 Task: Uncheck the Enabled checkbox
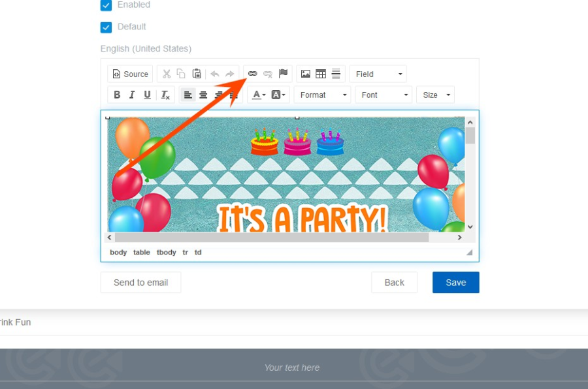[x=106, y=5]
